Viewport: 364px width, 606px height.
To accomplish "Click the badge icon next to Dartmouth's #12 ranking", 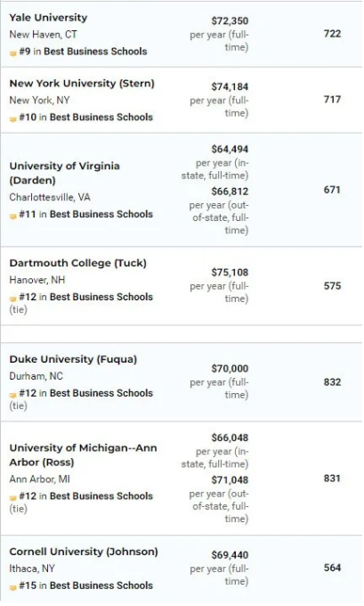I will click(13, 299).
